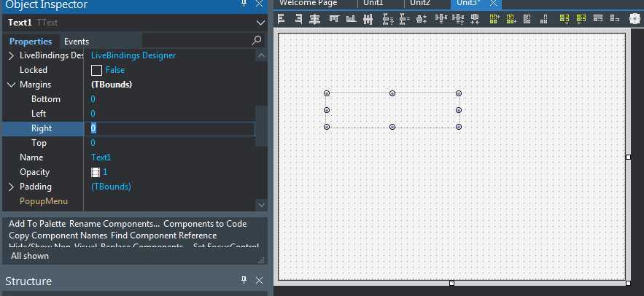Click the form's bottom-edge resize handle

(x=451, y=283)
